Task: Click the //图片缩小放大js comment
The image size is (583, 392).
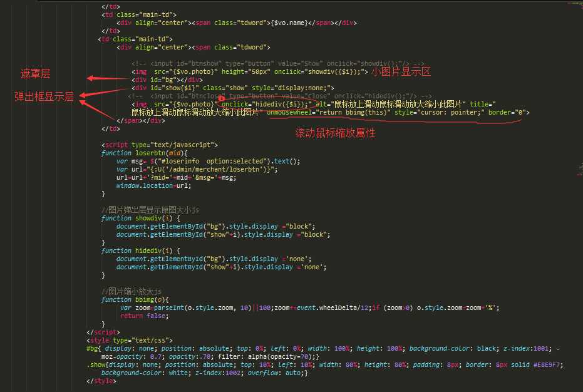Action: (x=132, y=291)
